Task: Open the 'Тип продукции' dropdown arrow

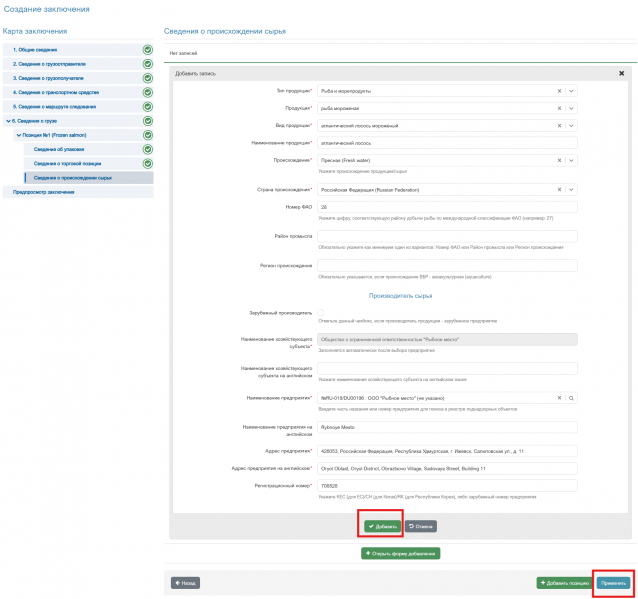Action: pyautogui.click(x=571, y=91)
